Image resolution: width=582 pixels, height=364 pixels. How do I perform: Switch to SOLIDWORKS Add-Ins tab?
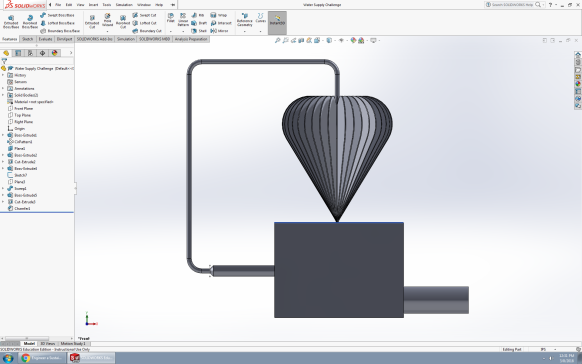pyautogui.click(x=94, y=39)
